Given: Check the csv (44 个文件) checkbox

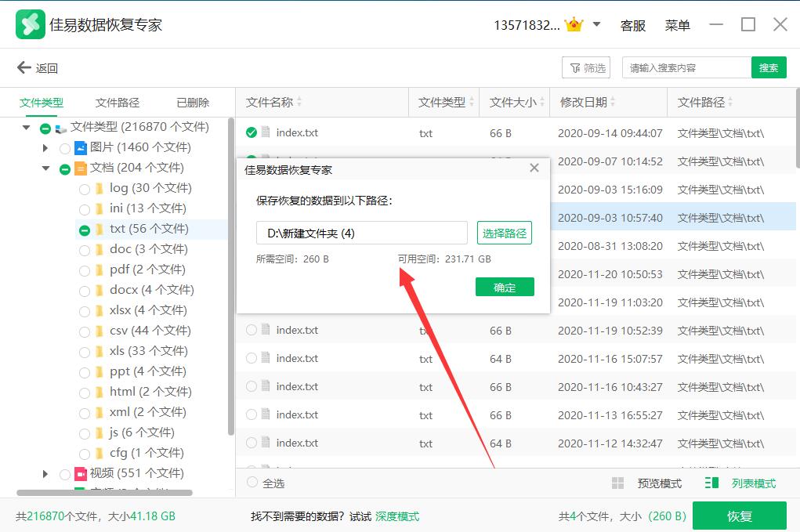Looking at the screenshot, I should (x=85, y=331).
